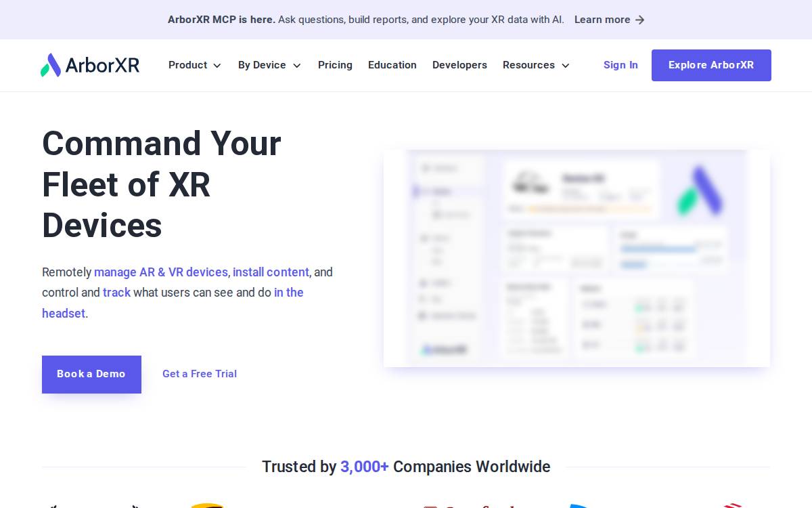Expand the Resources chevron
812x508 pixels.
[566, 66]
